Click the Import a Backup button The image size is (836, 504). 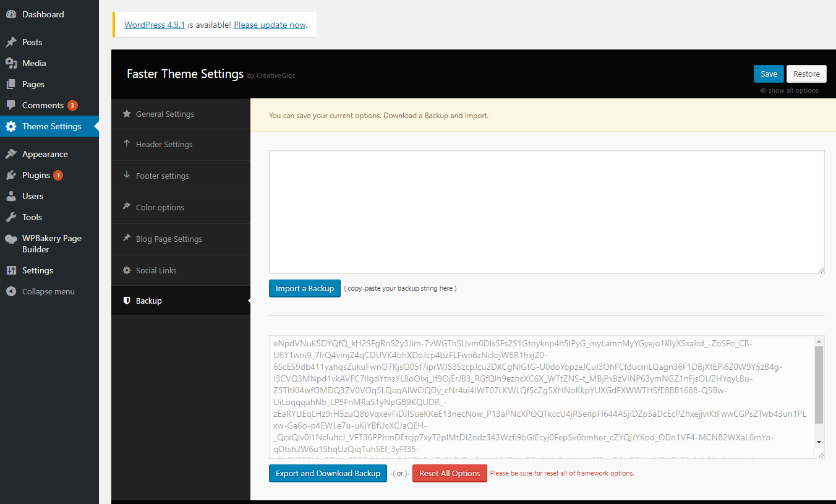pyautogui.click(x=304, y=288)
